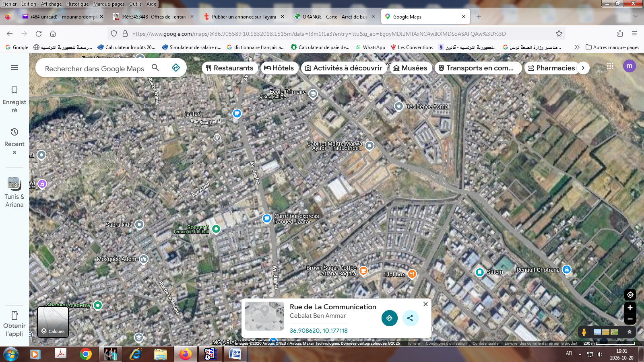Open the Google apps grid
Screen dimensions: 644x362
click(x=610, y=66)
